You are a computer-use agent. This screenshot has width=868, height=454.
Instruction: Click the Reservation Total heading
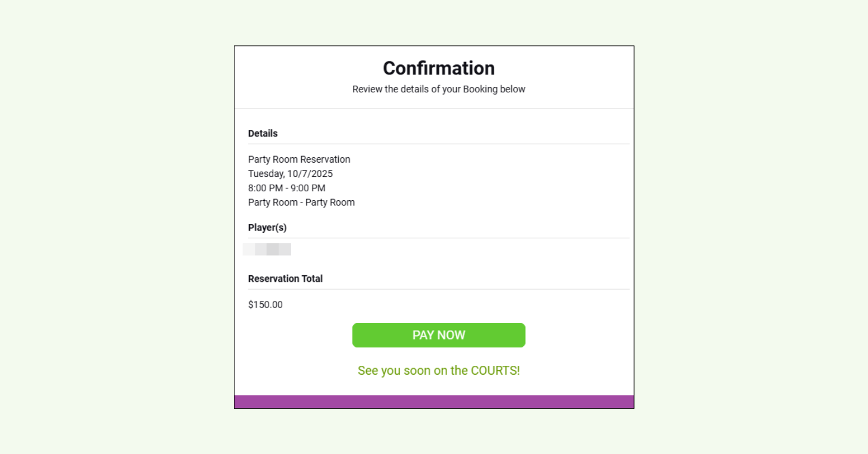tap(285, 278)
